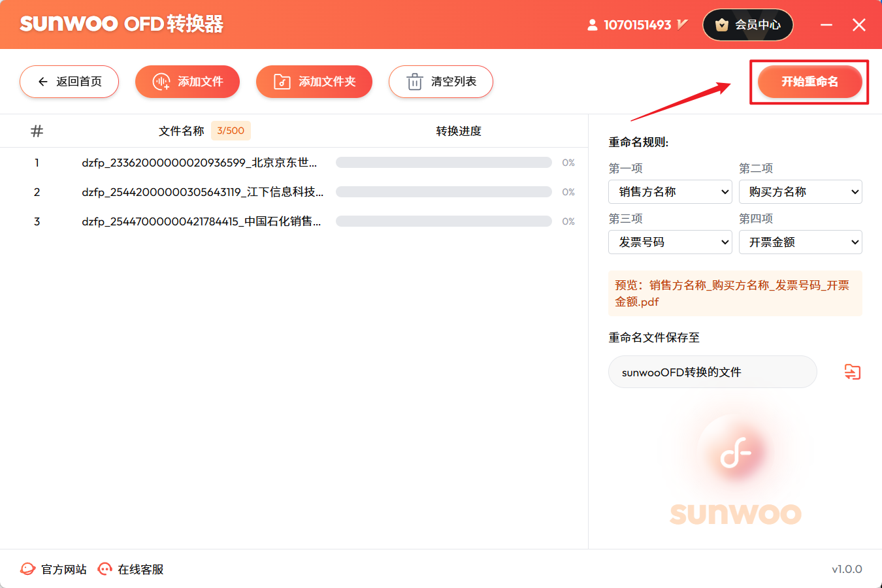The width and height of the screenshot is (882, 588).
Task: Click the user account icon beside 1070151493
Action: [593, 25]
